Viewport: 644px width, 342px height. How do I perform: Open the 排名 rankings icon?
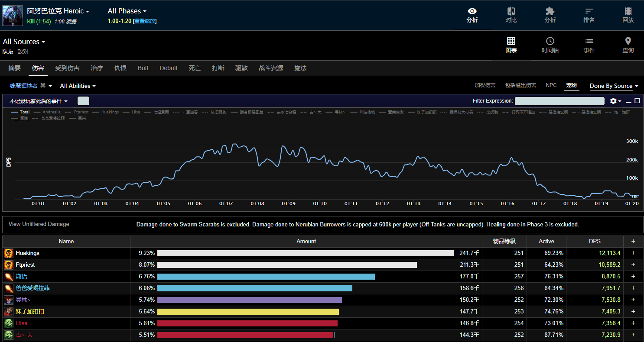pos(589,15)
